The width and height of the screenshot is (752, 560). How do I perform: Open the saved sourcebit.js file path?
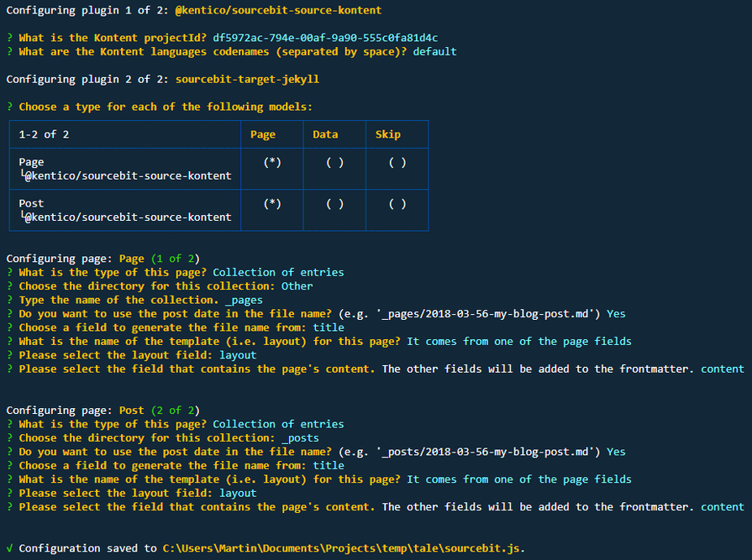click(343, 548)
